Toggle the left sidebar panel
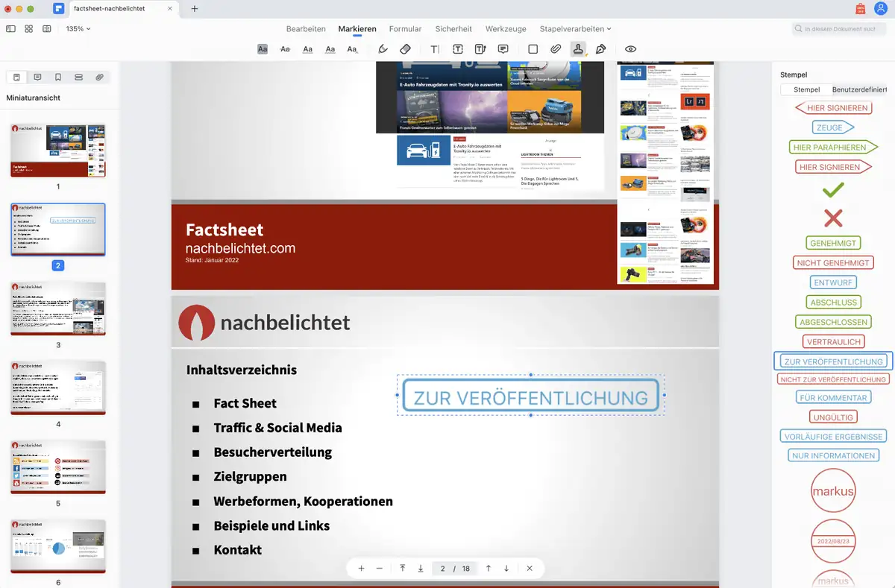 click(x=10, y=29)
